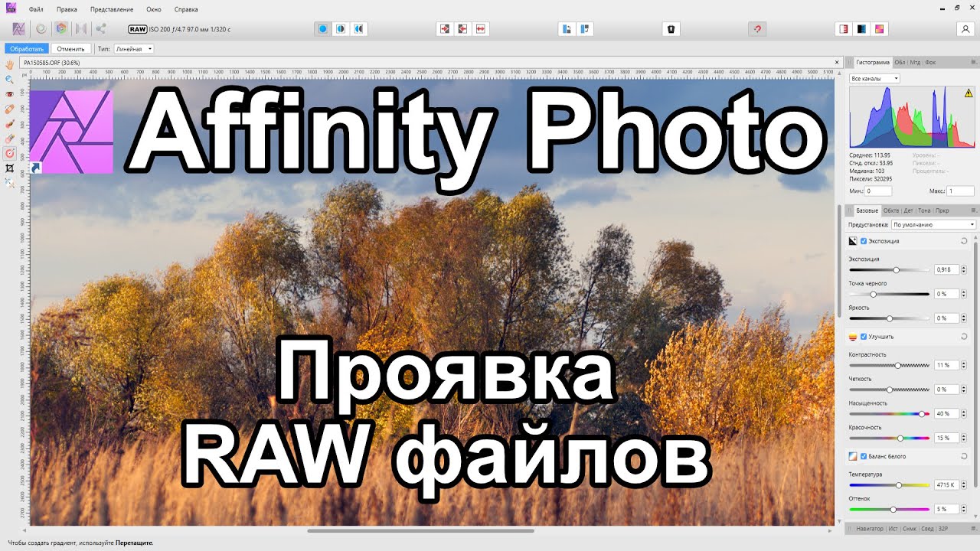
Task: Open the Справка menu
Action: click(186, 9)
